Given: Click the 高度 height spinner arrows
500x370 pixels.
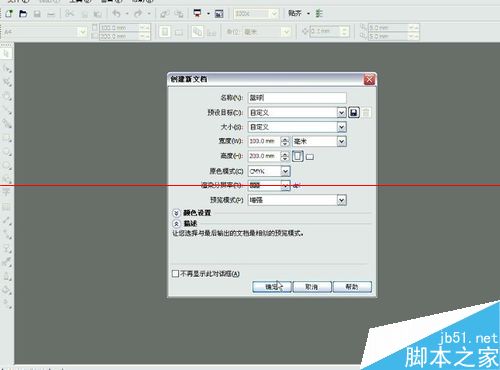Looking at the screenshot, I should (285, 156).
